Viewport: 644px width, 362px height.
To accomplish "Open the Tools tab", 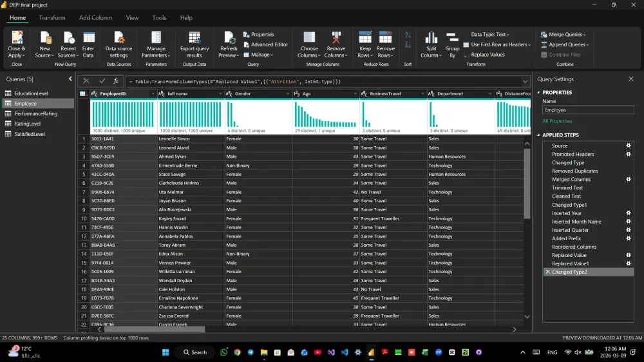I will click(159, 17).
